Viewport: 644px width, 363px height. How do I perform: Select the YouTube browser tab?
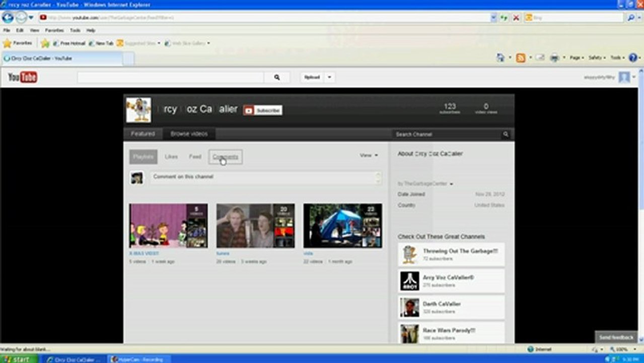tap(61, 58)
